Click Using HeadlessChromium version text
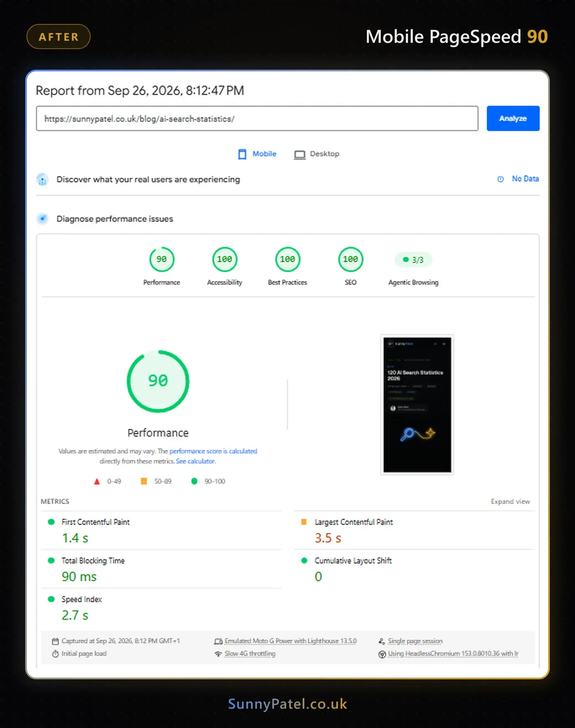This screenshot has height=728, width=575. click(453, 654)
